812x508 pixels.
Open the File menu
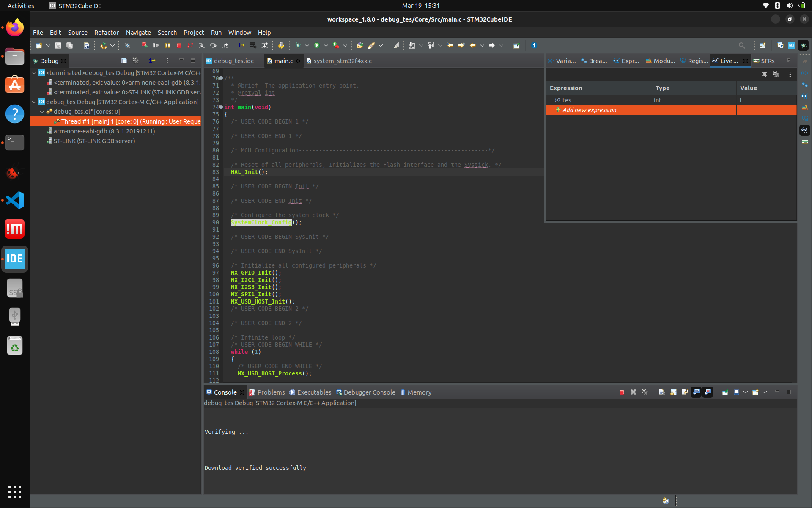pos(38,33)
